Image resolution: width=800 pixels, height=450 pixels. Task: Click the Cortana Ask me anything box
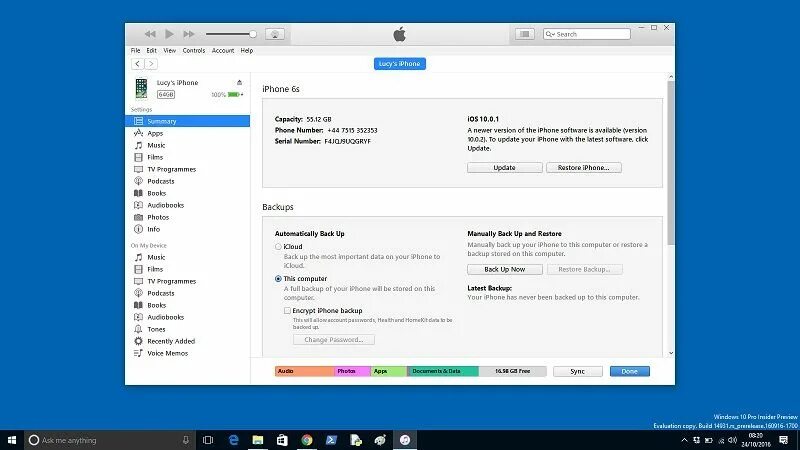pyautogui.click(x=110, y=440)
